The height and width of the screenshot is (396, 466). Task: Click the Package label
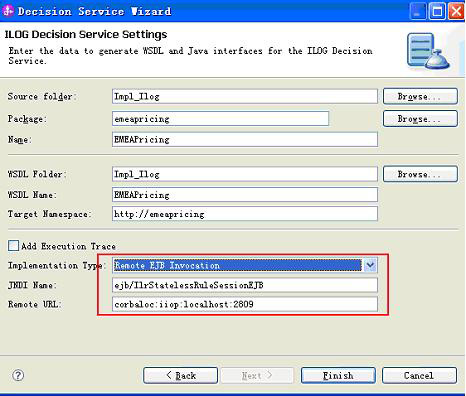tap(27, 119)
